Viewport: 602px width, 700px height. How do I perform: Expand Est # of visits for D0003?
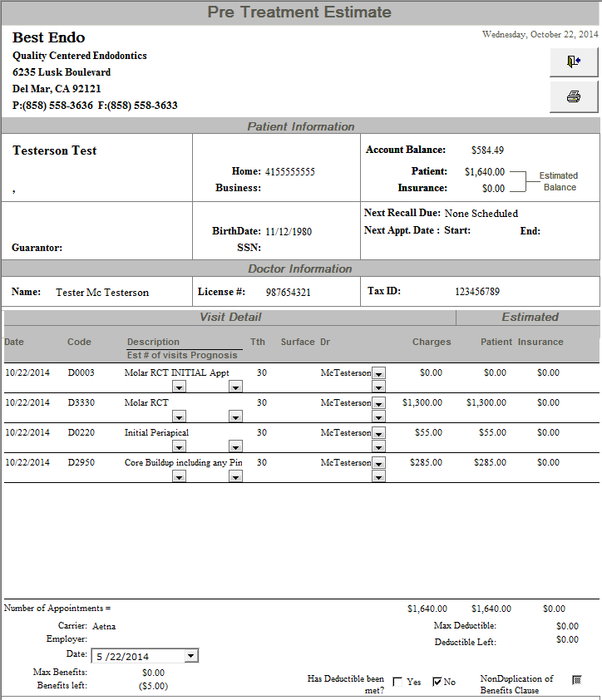point(179,387)
